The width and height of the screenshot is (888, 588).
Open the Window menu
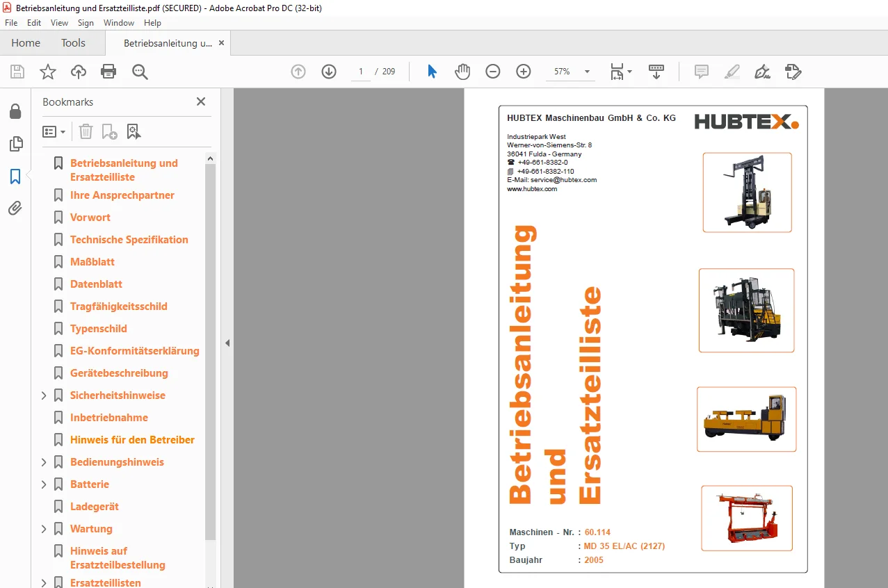coord(119,23)
